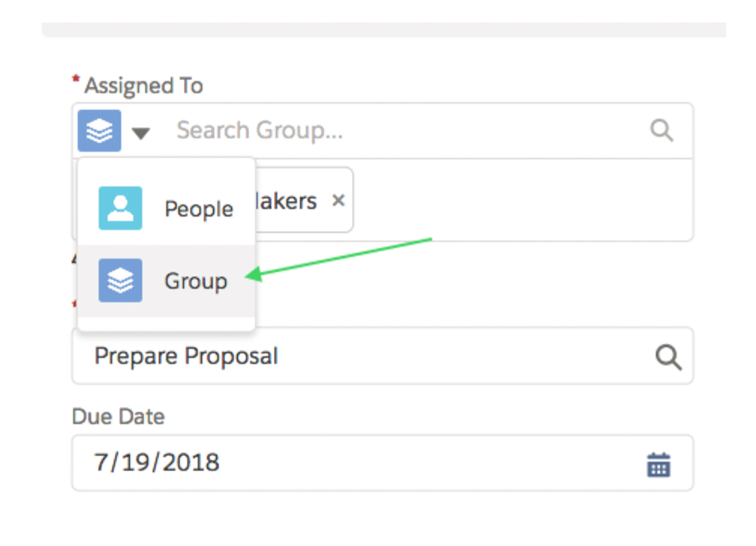The image size is (756, 546).
Task: Open the calendar date picker icon
Action: [659, 464]
